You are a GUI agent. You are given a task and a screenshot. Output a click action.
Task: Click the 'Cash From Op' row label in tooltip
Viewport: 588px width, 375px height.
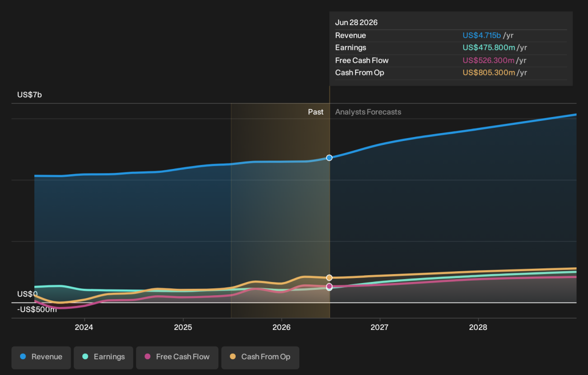[x=360, y=72]
